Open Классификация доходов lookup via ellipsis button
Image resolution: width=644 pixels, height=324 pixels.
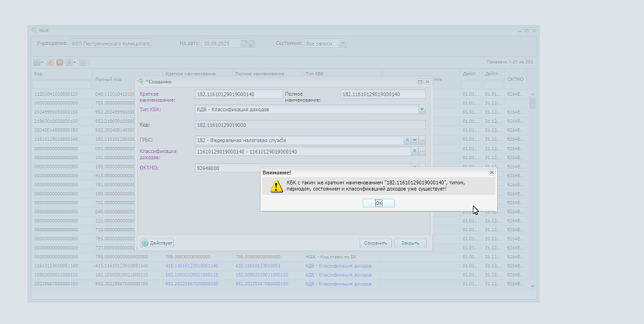tap(422, 152)
